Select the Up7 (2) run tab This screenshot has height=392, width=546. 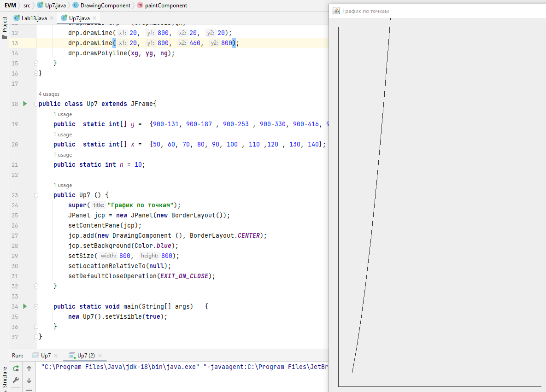(x=86, y=356)
